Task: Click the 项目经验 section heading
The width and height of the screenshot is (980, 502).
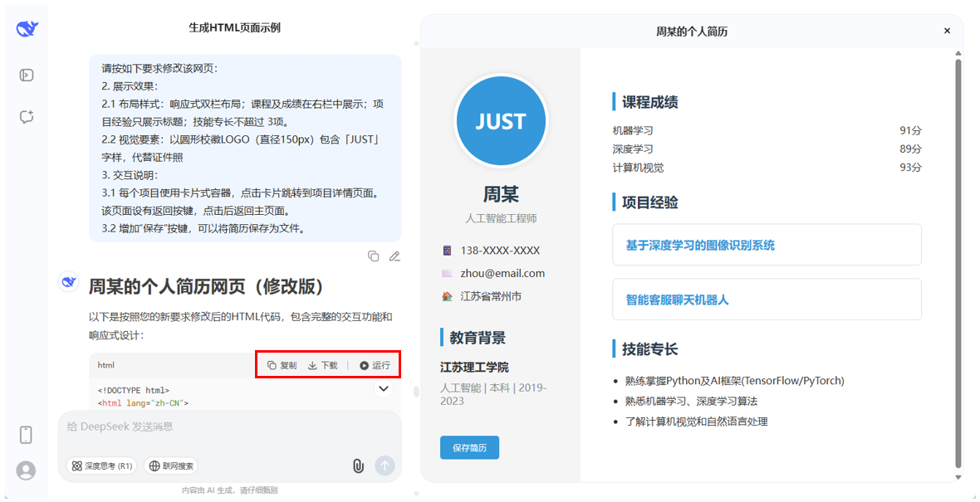Action: (x=649, y=202)
